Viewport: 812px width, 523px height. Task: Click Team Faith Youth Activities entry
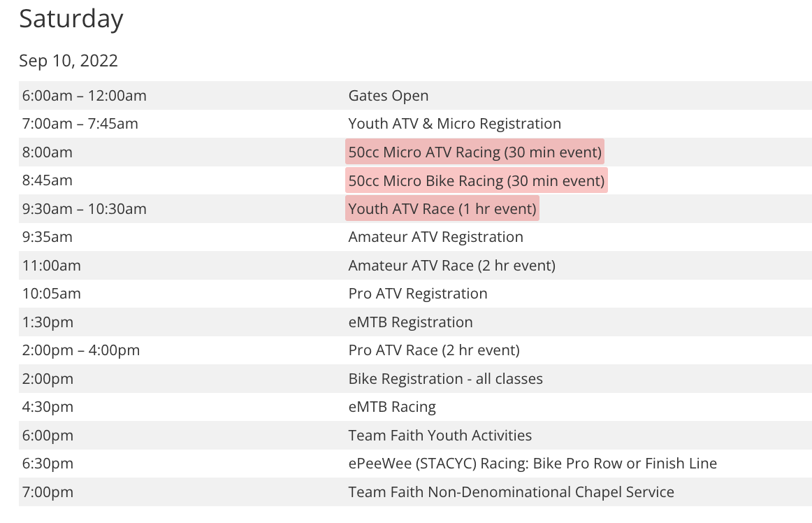pos(440,436)
